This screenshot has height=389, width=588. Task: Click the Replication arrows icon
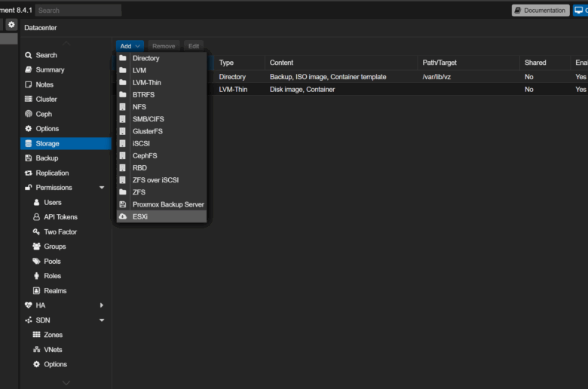click(x=28, y=173)
